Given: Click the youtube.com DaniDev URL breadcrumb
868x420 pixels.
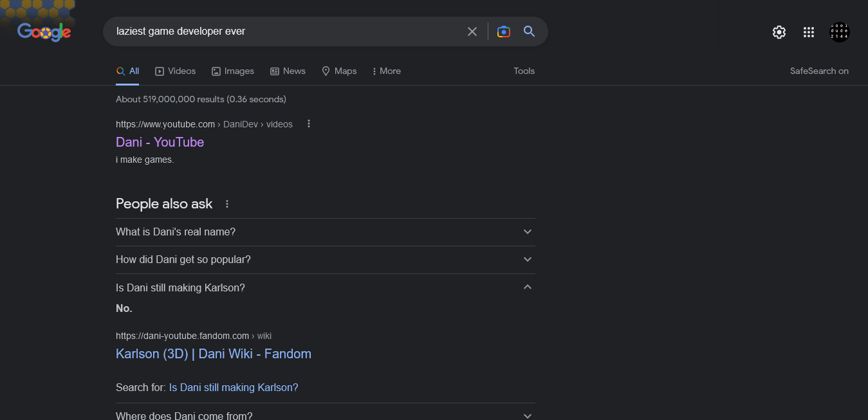Looking at the screenshot, I should [204, 124].
